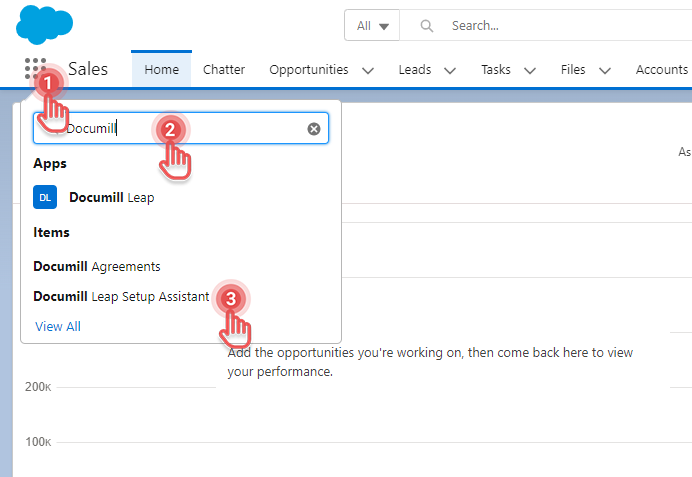The width and height of the screenshot is (692, 477).
Task: Select the Documill Agreements item
Action: click(97, 267)
